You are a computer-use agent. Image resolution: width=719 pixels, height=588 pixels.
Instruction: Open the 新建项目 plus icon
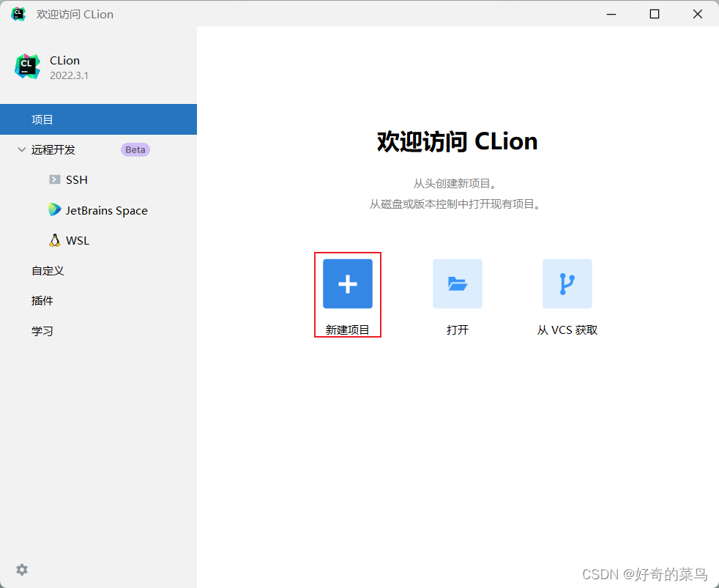coord(347,283)
